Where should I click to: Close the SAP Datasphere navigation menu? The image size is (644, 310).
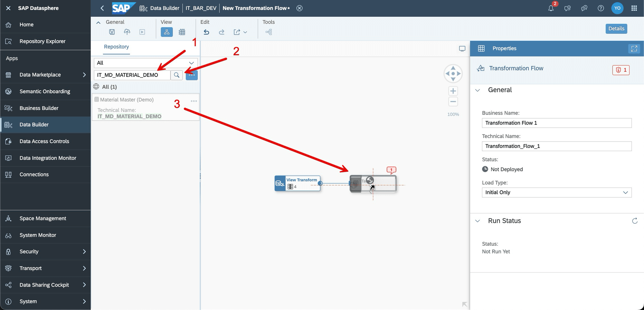coord(8,8)
